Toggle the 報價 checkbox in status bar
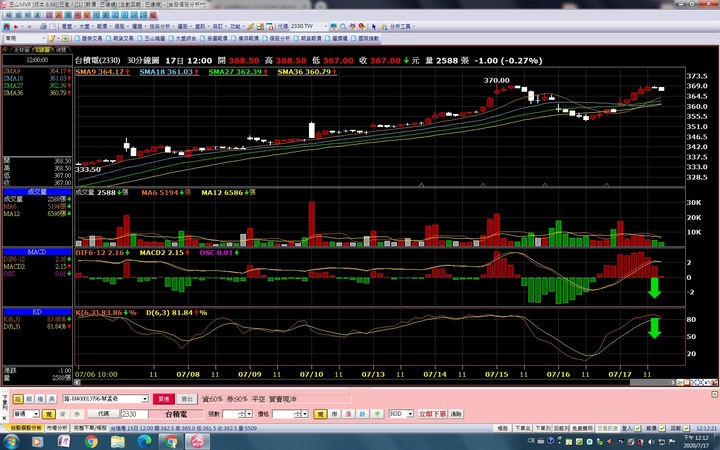The image size is (720, 450). coord(661,428)
